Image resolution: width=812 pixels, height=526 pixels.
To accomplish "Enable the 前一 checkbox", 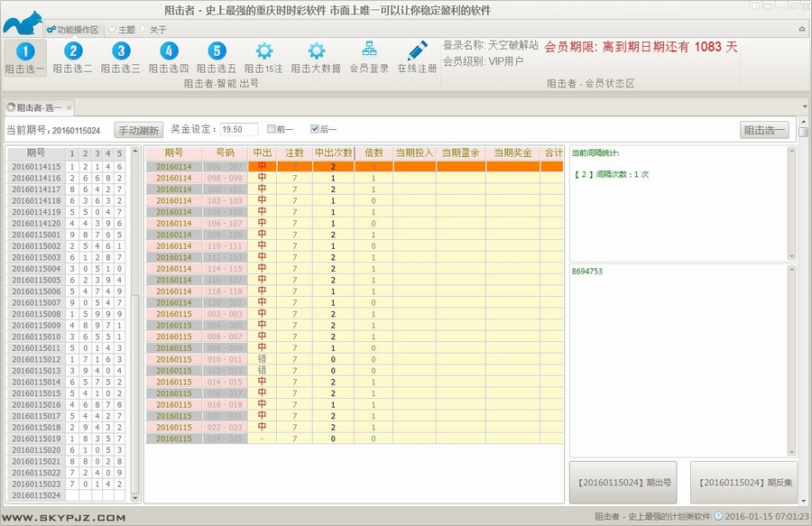I will [x=272, y=129].
